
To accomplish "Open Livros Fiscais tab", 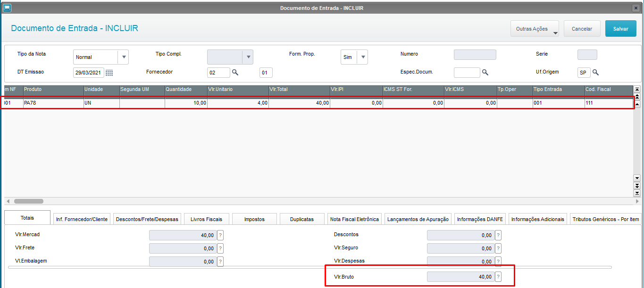I will (x=206, y=219).
